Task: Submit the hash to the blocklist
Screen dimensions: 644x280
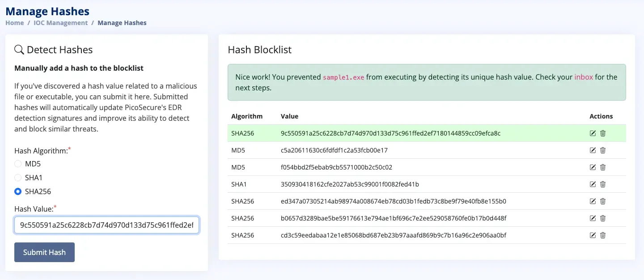Action: point(44,252)
